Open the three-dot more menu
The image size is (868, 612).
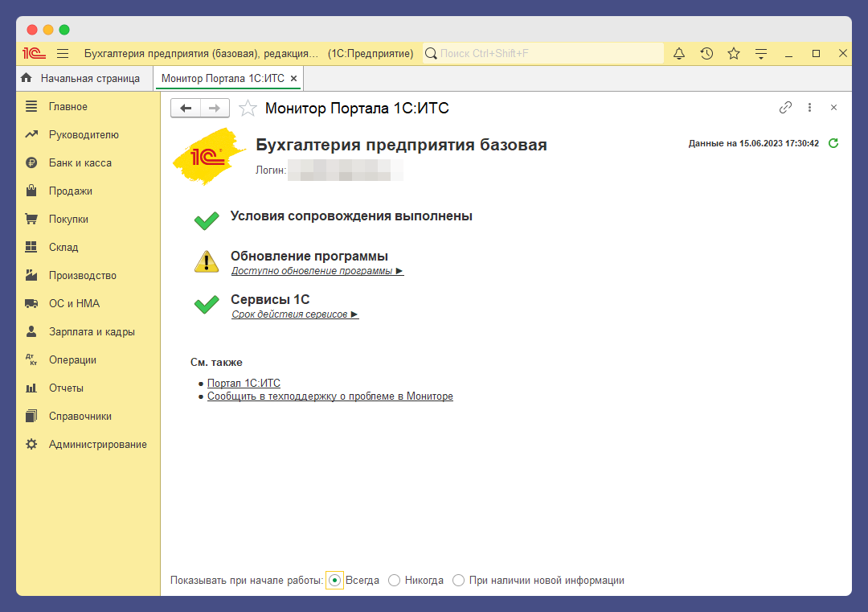809,108
